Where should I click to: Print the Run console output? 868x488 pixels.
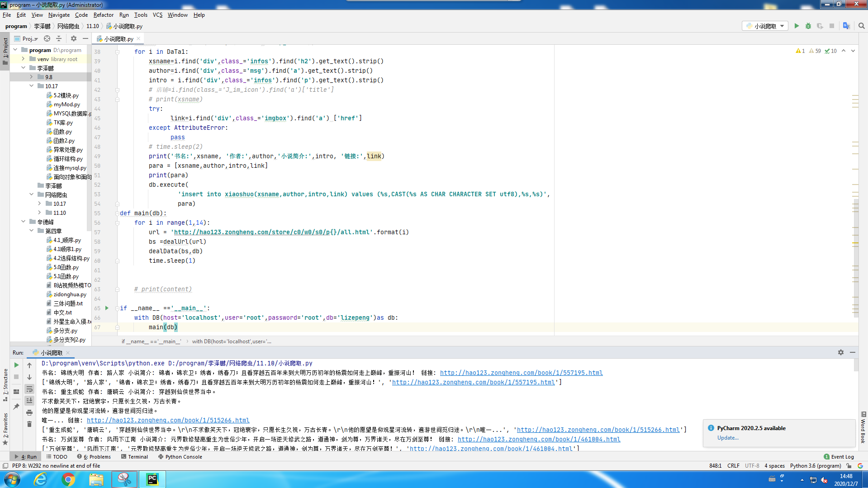[x=29, y=412]
